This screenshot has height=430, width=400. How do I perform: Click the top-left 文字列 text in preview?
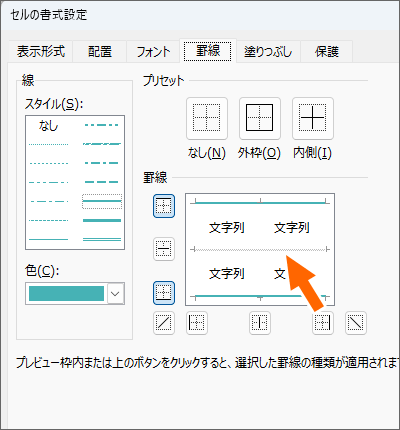coord(227,228)
